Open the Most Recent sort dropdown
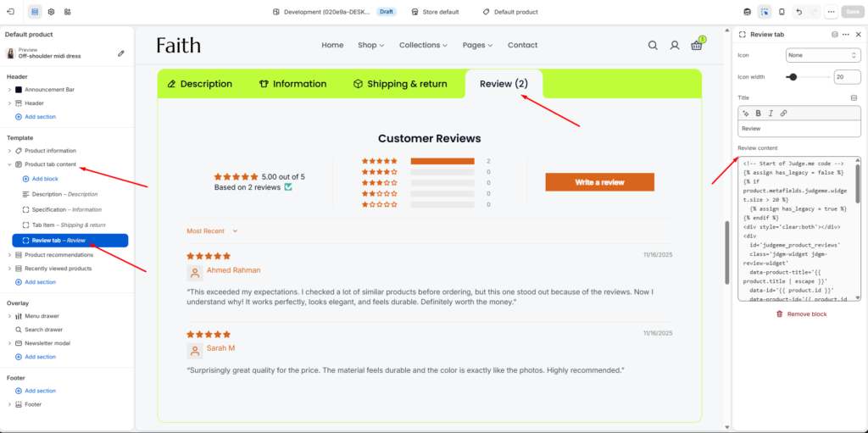This screenshot has height=433, width=868. (212, 230)
